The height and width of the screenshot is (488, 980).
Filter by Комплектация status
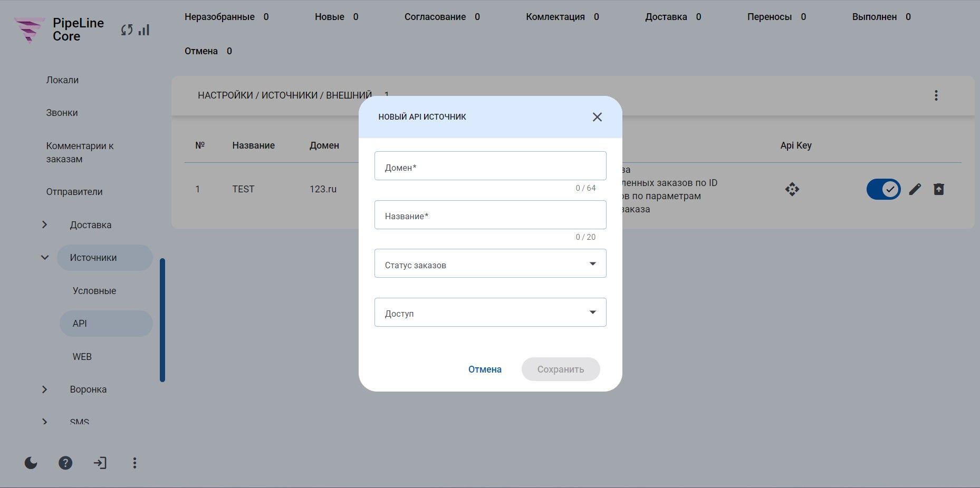(x=562, y=17)
